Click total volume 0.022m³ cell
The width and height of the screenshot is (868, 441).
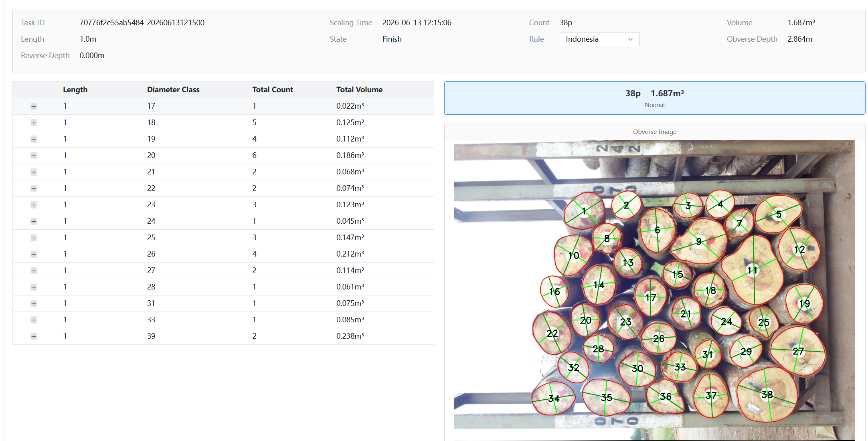[x=350, y=106]
